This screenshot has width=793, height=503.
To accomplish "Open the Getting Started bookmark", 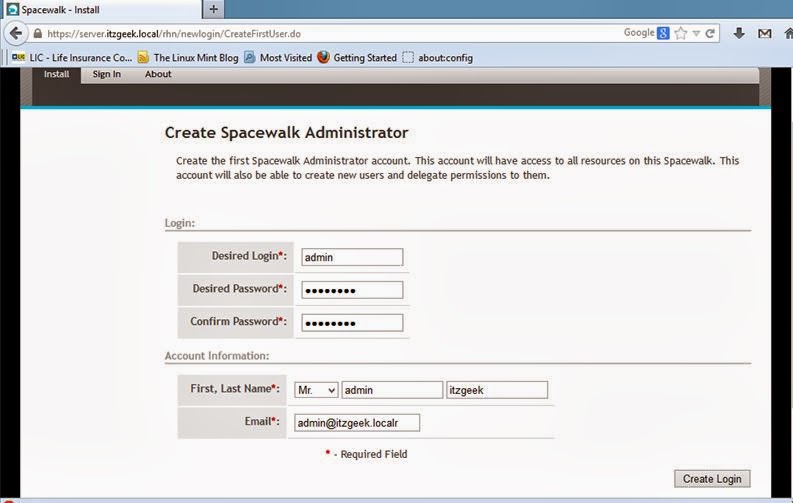I will [357, 58].
